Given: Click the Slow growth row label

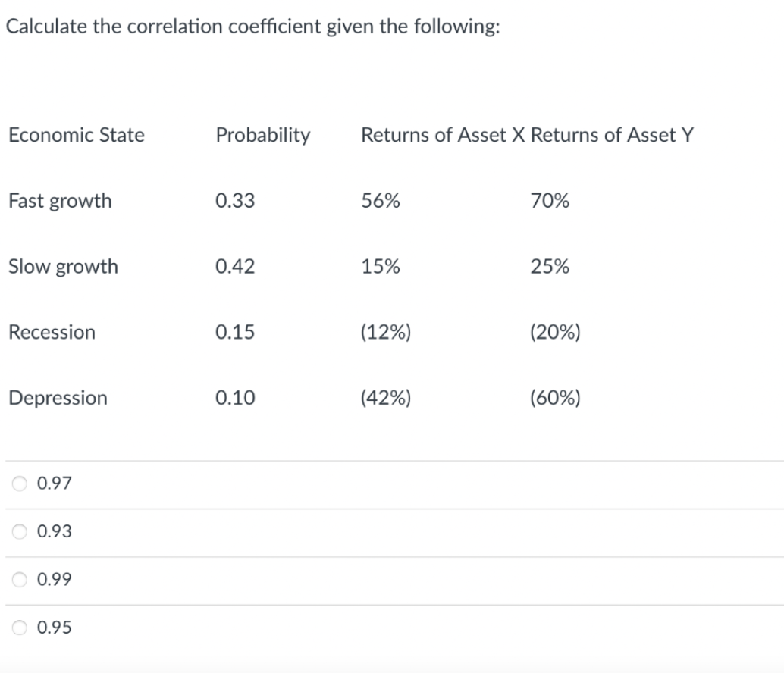Looking at the screenshot, I should click(x=63, y=267).
